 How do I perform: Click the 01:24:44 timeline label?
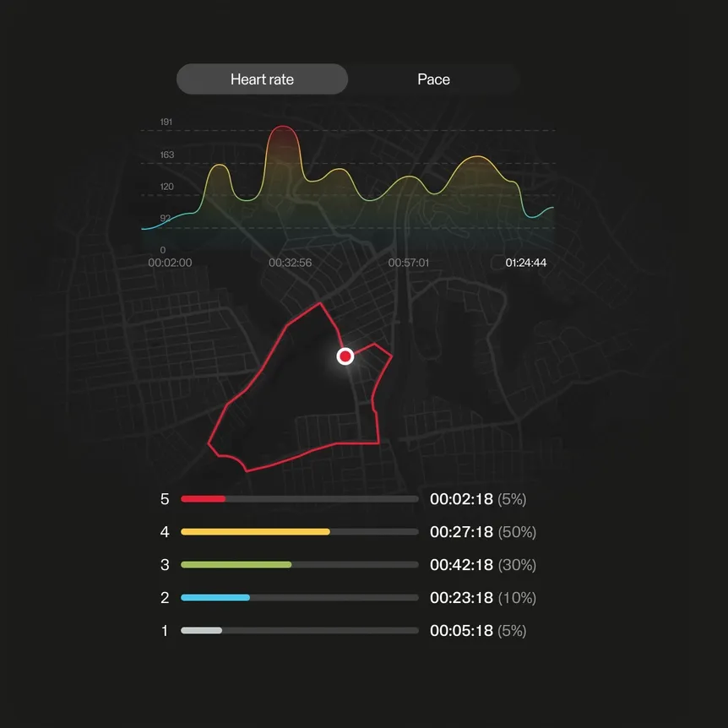(525, 263)
